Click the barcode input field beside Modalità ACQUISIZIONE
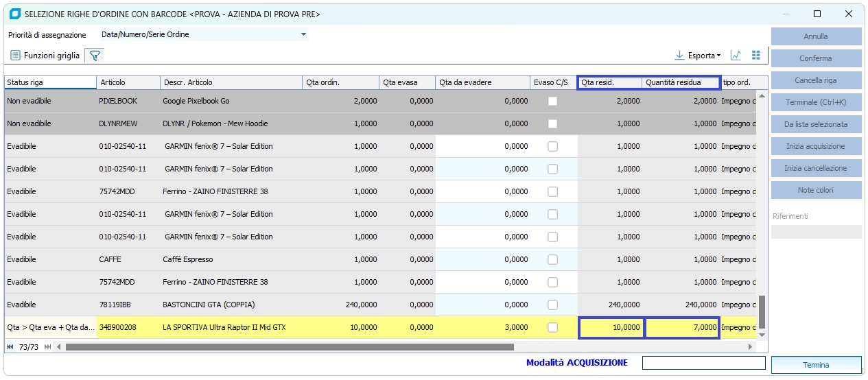868x380 pixels. tap(703, 363)
